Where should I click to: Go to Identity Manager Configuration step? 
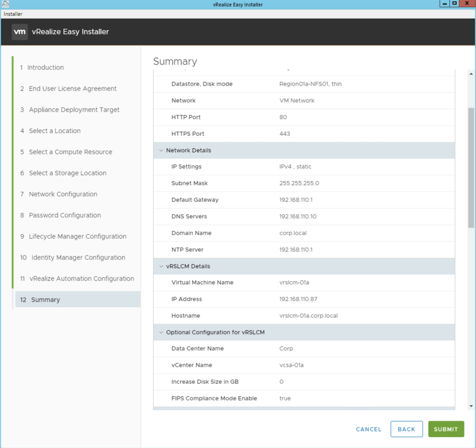coord(78,258)
